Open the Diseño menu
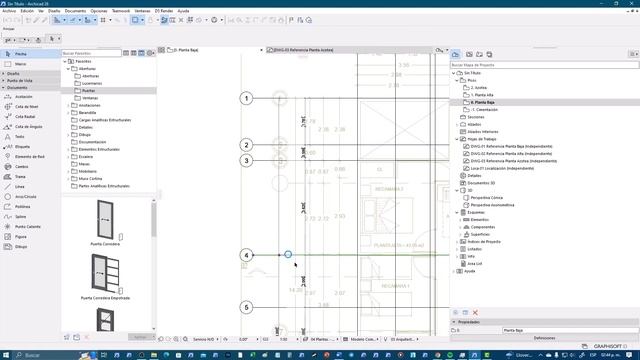Screen dimensions: 640x360 pos(54,11)
